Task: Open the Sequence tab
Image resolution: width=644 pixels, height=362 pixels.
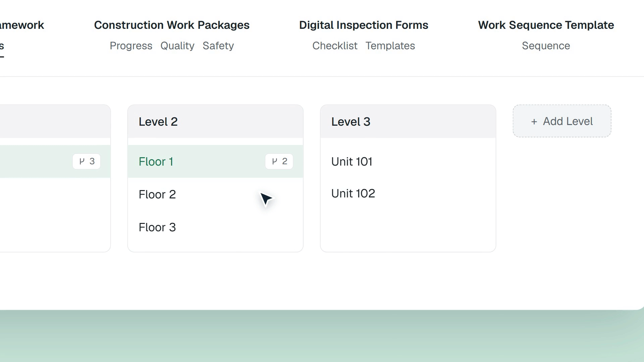Action: click(546, 46)
